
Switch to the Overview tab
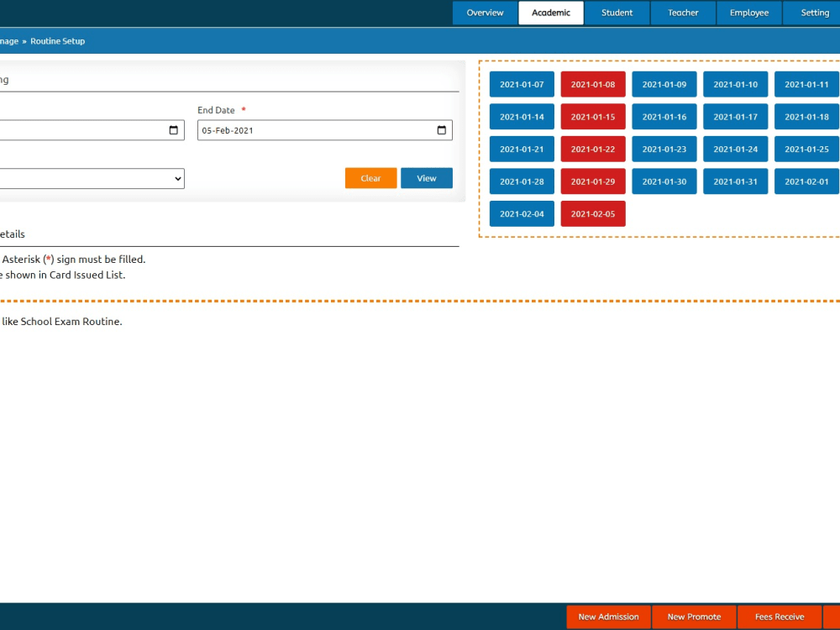click(x=485, y=13)
